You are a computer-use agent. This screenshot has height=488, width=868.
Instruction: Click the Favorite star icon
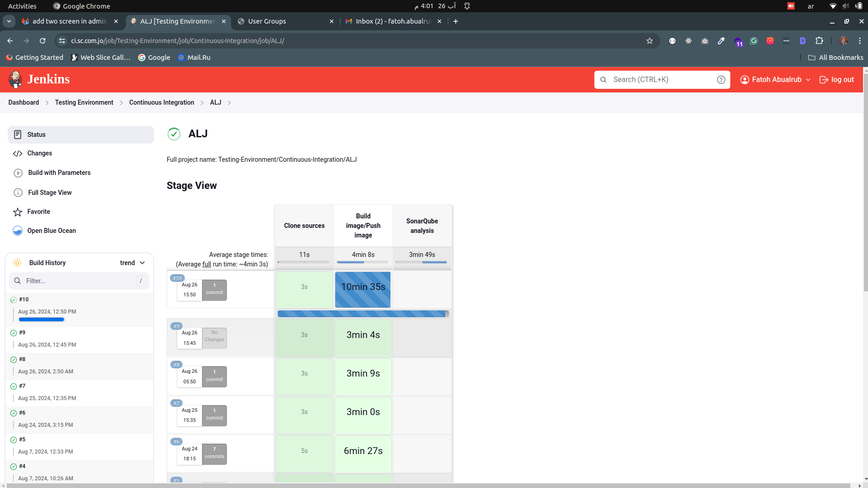pyautogui.click(x=18, y=212)
